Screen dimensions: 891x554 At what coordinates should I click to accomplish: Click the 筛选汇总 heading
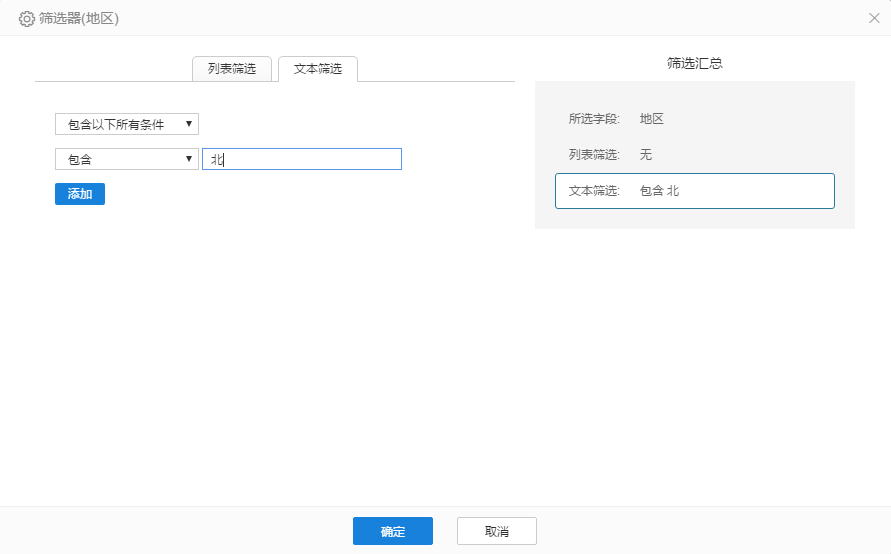coord(694,63)
